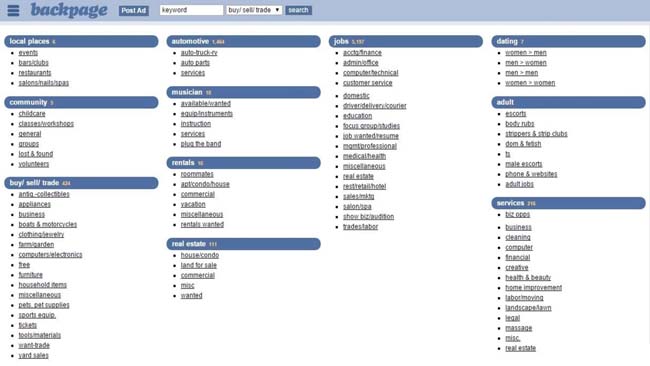650x366 pixels.
Task: Open the restaurants link
Action: click(35, 73)
